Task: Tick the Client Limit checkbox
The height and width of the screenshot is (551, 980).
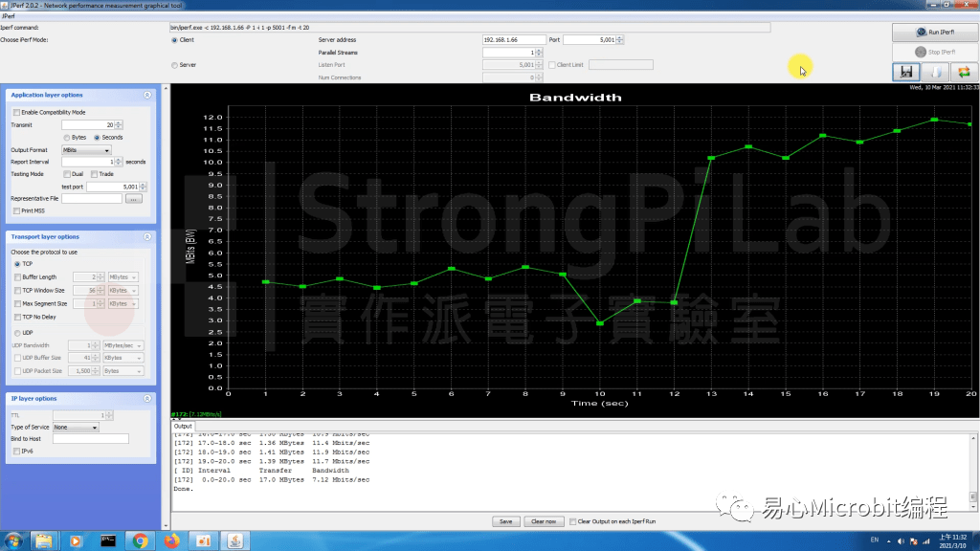Action: (552, 65)
